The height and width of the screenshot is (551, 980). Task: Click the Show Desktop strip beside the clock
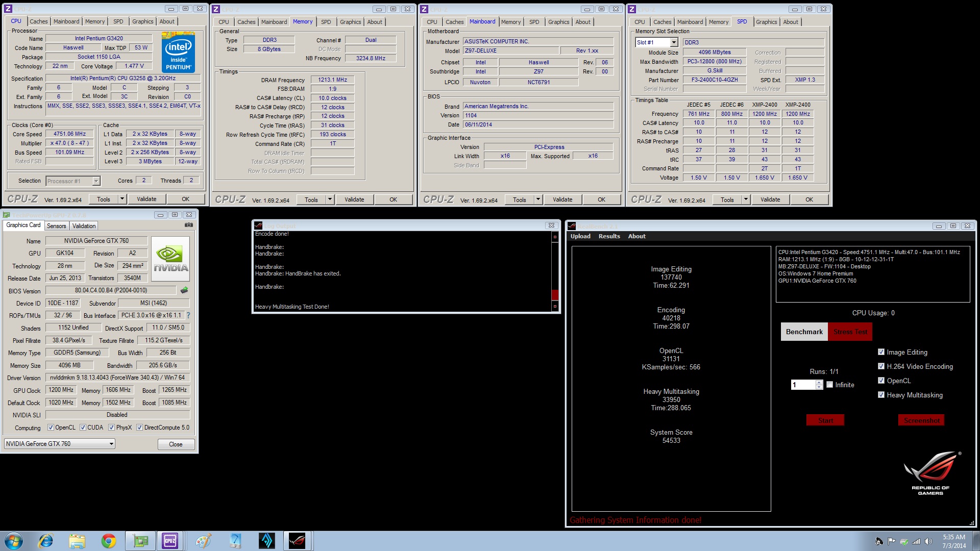(976, 541)
